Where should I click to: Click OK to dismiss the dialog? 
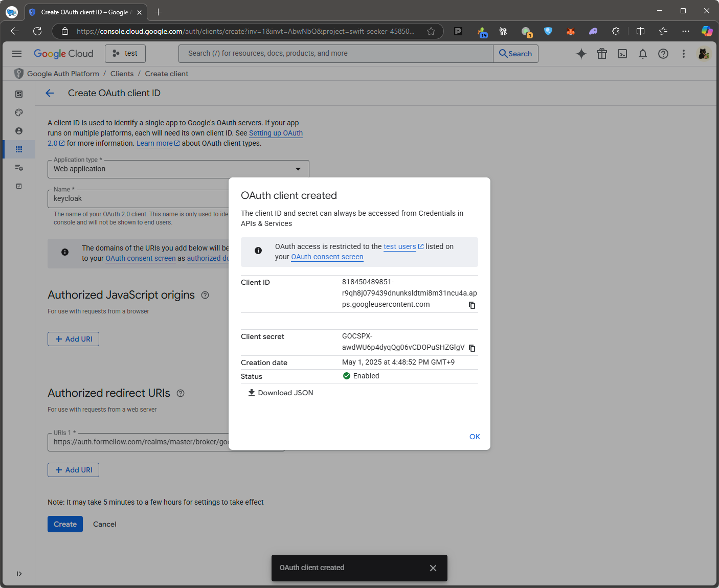475,437
